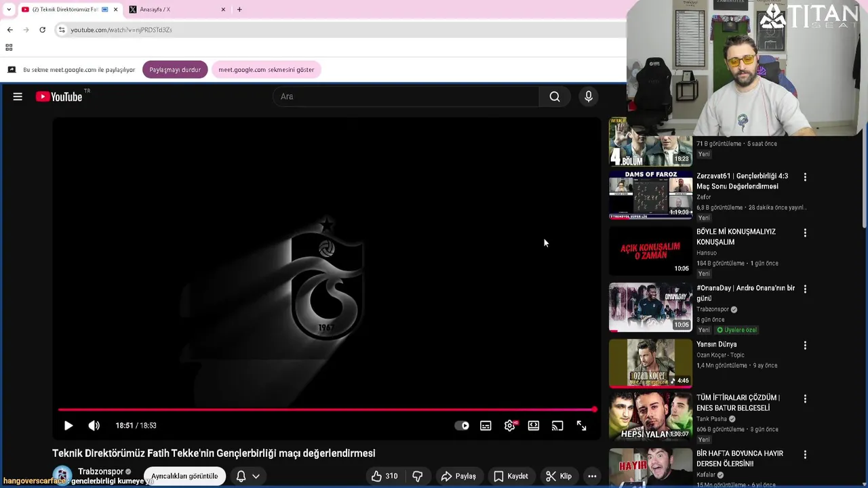Open Yansın Dünya Ozan Koçer thumbnail

tap(650, 363)
